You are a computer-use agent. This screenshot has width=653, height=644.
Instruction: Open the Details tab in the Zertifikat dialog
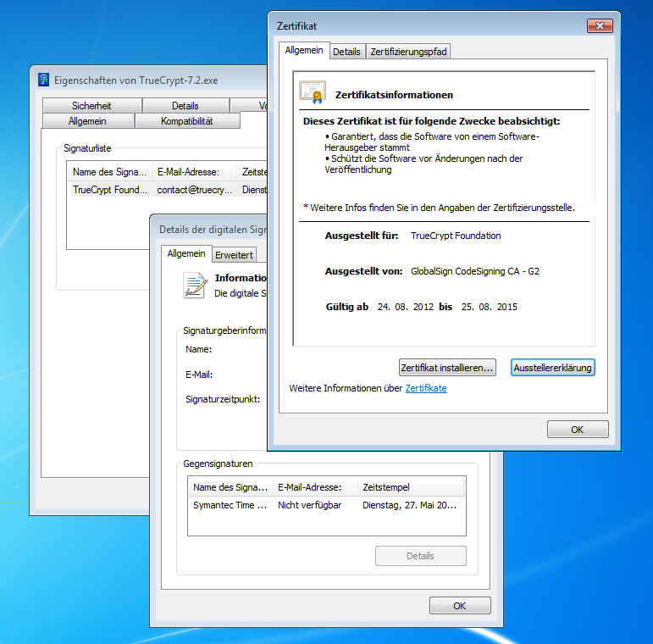tap(346, 52)
